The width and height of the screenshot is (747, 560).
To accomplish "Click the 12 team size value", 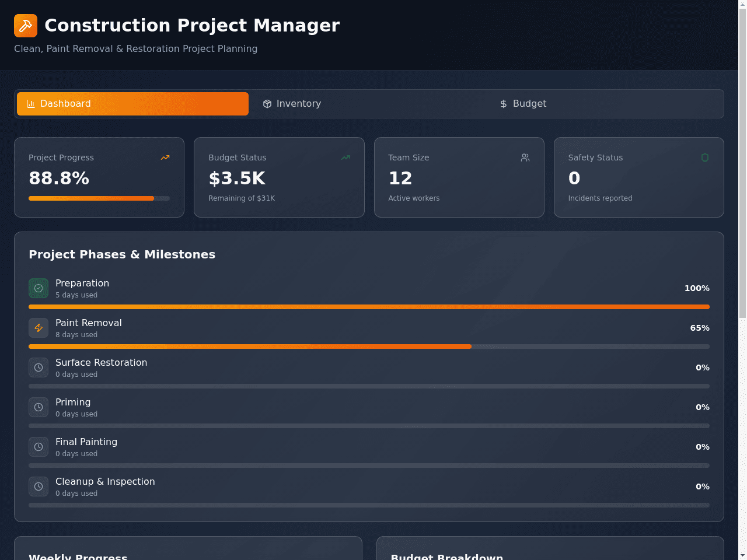I will click(x=400, y=178).
